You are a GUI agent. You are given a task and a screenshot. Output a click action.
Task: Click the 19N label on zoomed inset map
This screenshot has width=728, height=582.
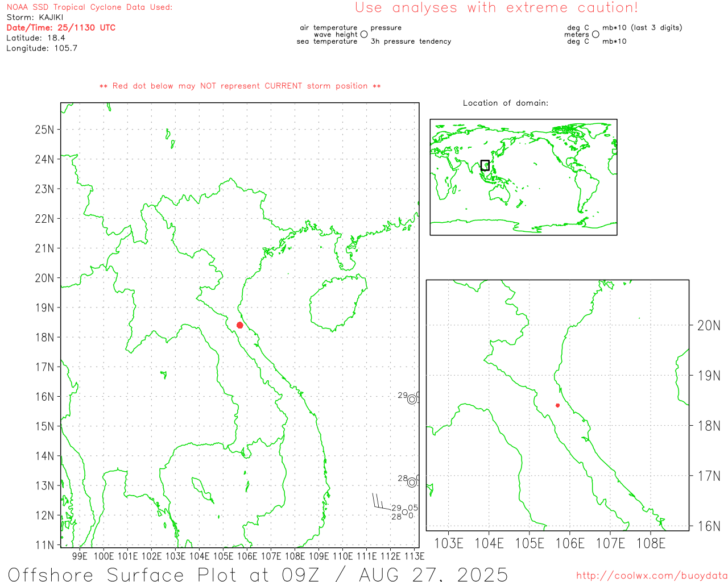pos(709,376)
